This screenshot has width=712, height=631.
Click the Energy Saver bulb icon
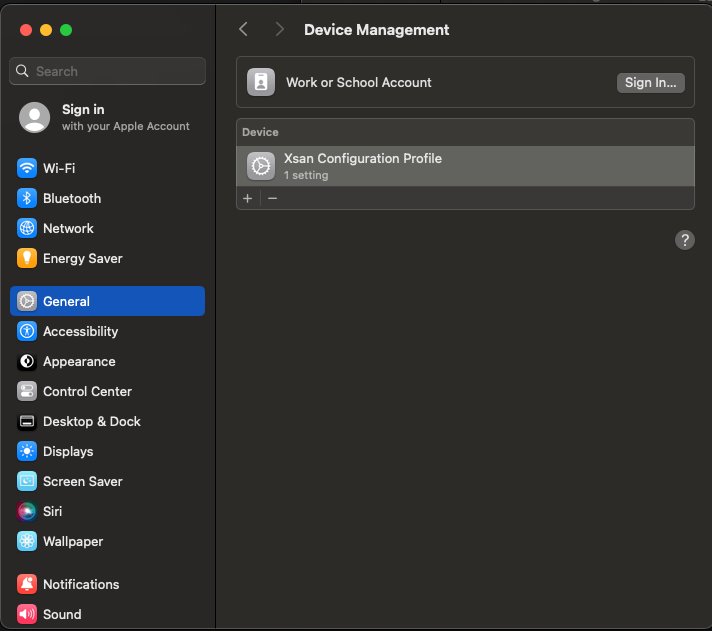pyautogui.click(x=27, y=258)
